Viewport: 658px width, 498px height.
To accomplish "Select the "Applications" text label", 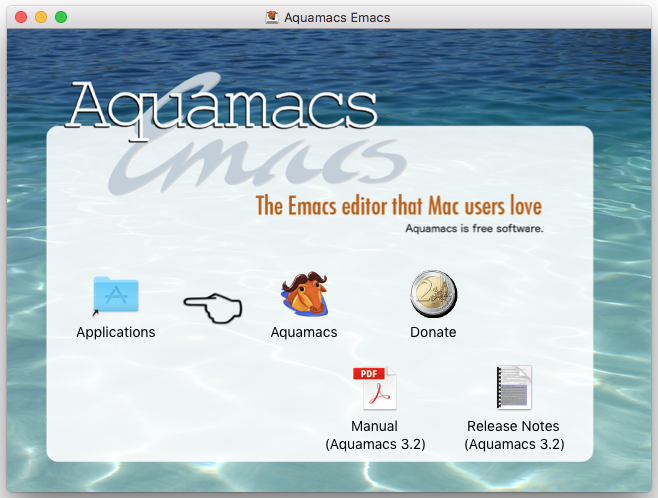I will click(x=116, y=332).
